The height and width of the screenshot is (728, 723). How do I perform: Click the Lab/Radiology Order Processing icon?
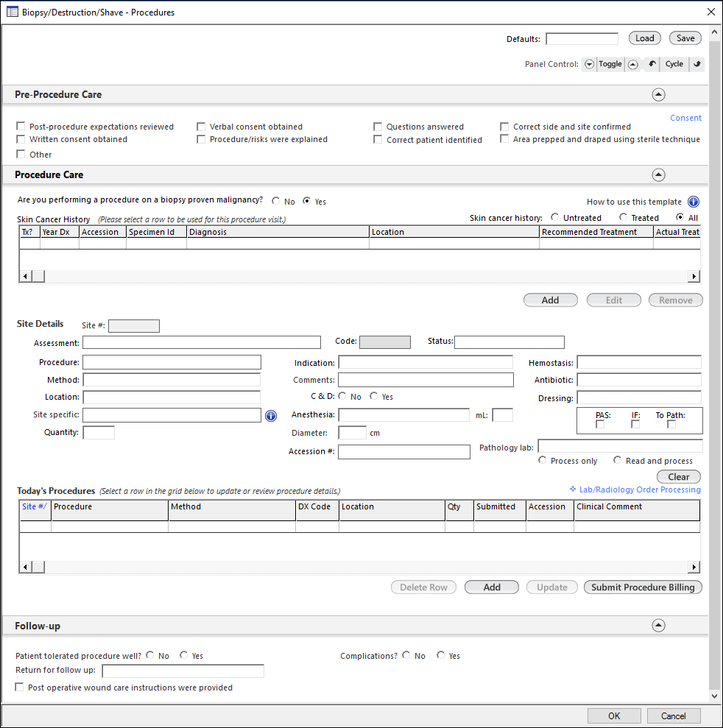click(573, 490)
